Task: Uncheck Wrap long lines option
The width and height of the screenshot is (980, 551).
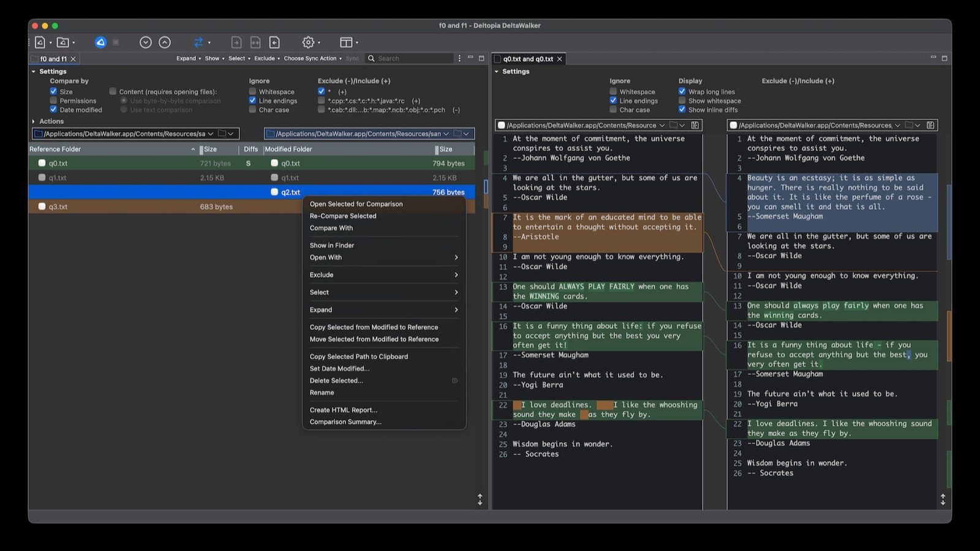Action: coord(682,91)
